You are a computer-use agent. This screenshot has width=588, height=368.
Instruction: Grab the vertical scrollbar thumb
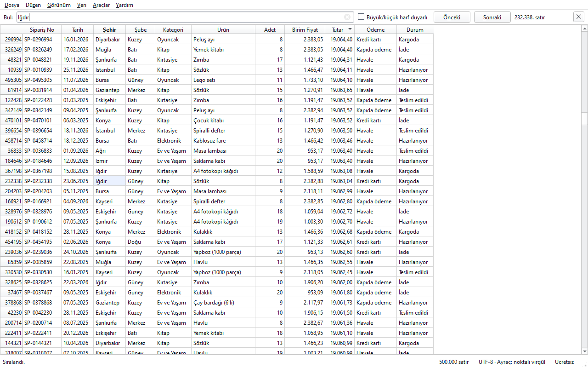584,118
